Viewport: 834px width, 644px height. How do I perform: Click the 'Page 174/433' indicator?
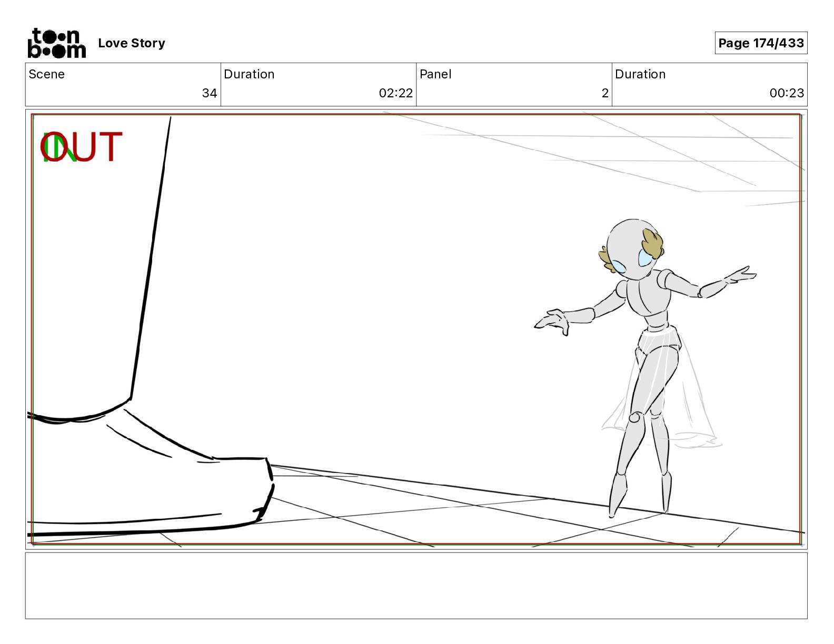coord(760,43)
